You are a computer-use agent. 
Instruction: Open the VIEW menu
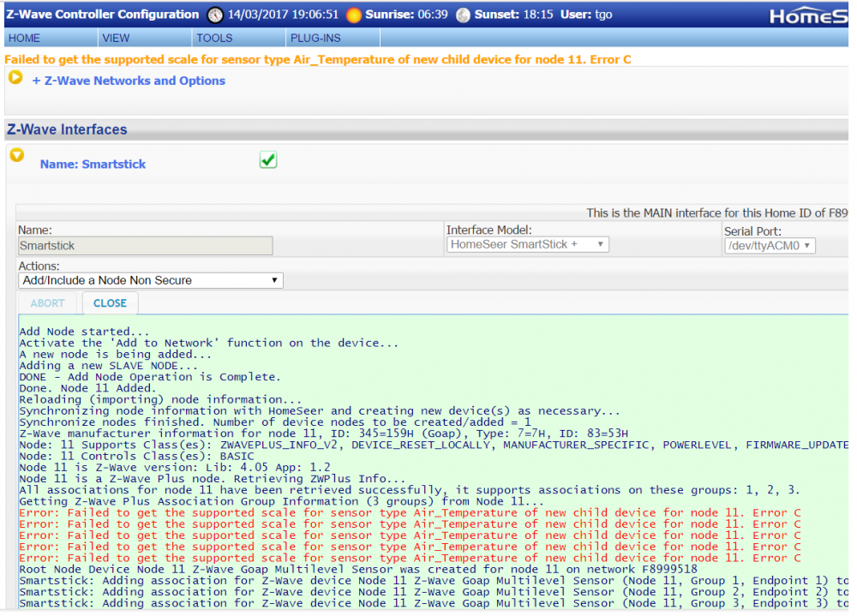(116, 39)
